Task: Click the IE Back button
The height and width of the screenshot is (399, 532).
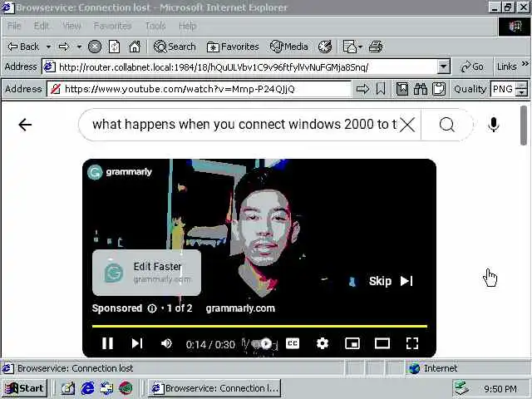Action: coord(23,47)
